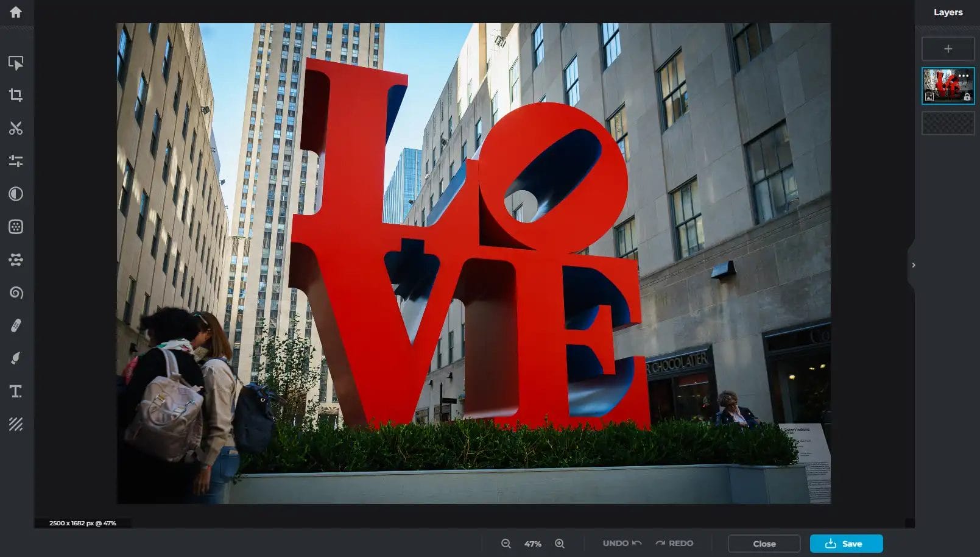
Task: Select the Retouch bandage tool
Action: pos(16,325)
